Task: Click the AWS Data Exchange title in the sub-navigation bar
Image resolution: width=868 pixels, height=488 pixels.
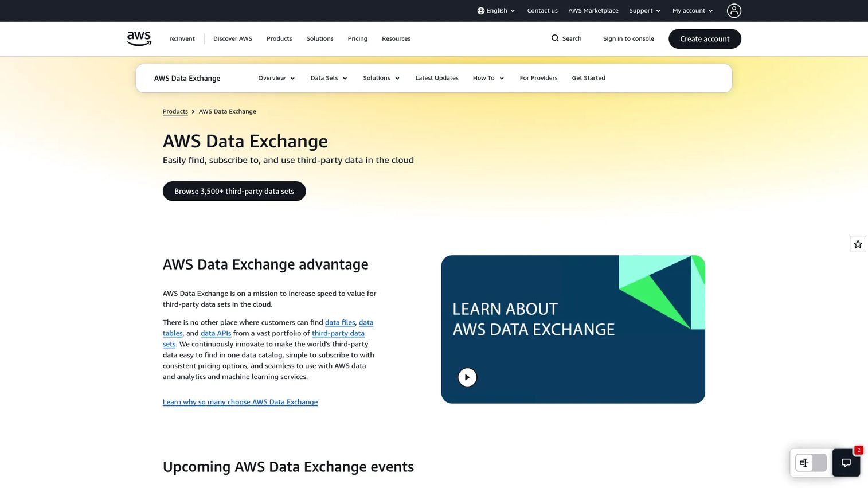Action: [x=187, y=78]
